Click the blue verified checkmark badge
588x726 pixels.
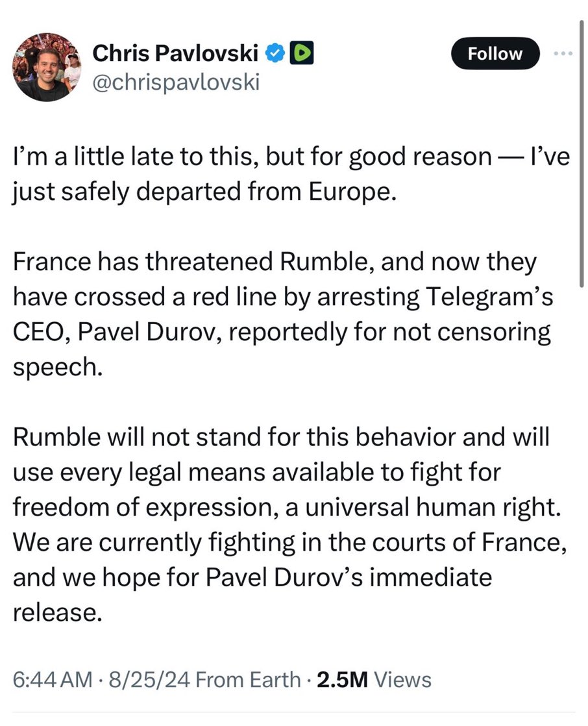pos(275,55)
